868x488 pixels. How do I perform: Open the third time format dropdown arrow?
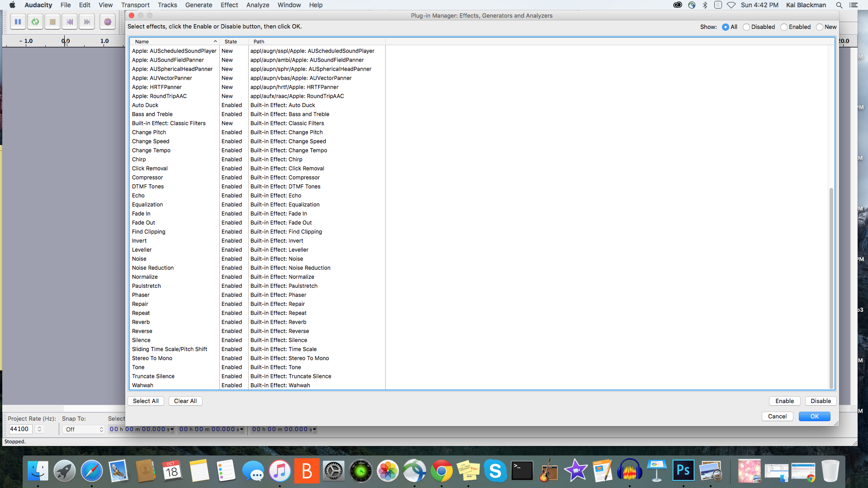[x=314, y=429]
